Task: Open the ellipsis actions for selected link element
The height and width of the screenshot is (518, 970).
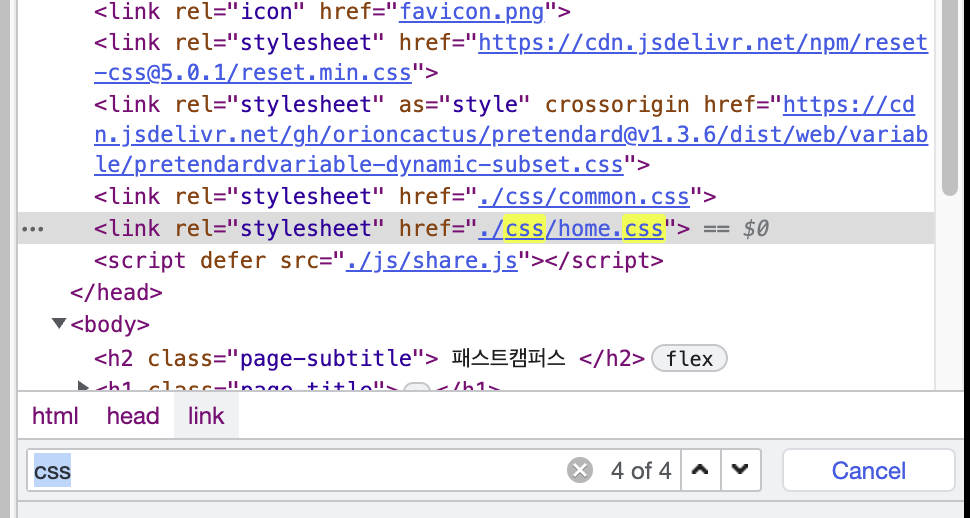Action: [33, 229]
